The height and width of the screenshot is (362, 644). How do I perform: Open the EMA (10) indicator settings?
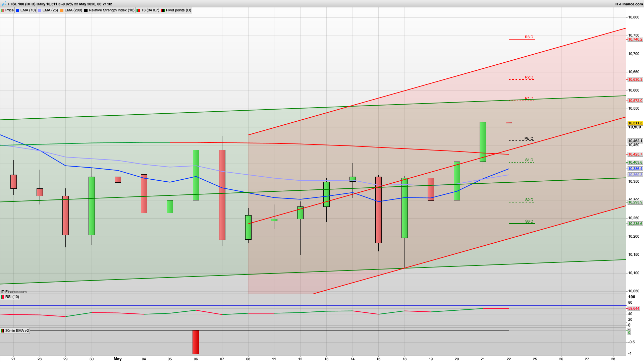pyautogui.click(x=25, y=10)
